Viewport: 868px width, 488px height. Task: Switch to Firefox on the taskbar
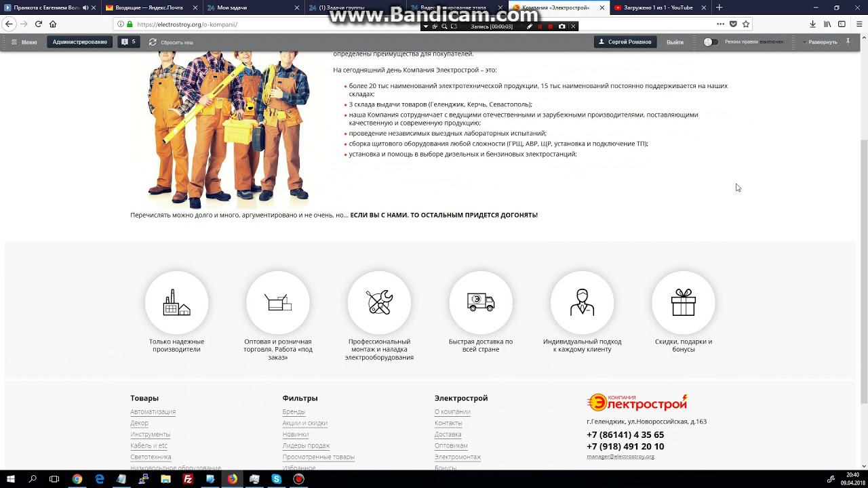[x=232, y=479]
